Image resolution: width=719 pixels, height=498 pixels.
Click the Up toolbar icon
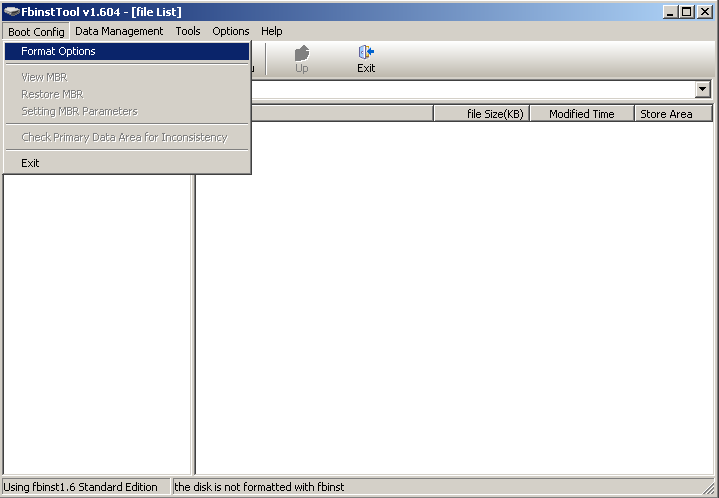pos(302,59)
